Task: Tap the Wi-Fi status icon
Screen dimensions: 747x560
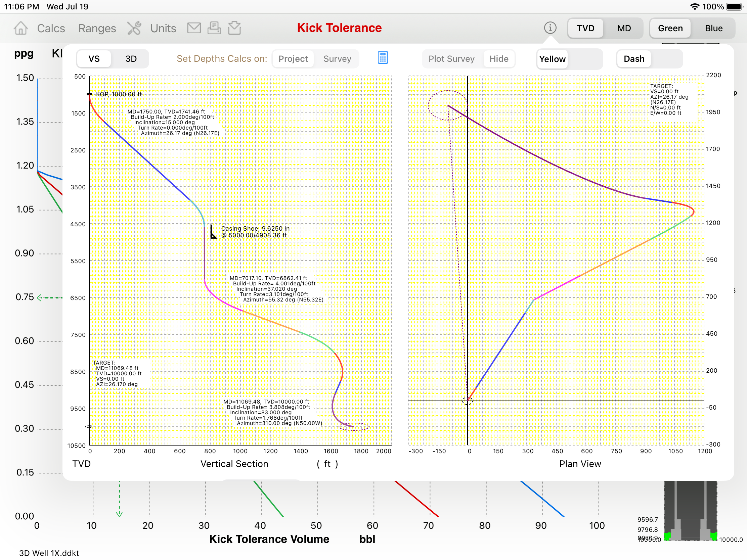Action: coord(694,7)
